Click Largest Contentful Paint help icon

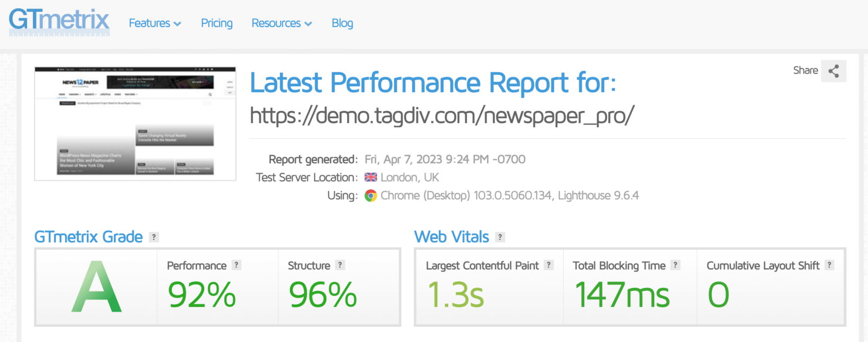coord(548,265)
